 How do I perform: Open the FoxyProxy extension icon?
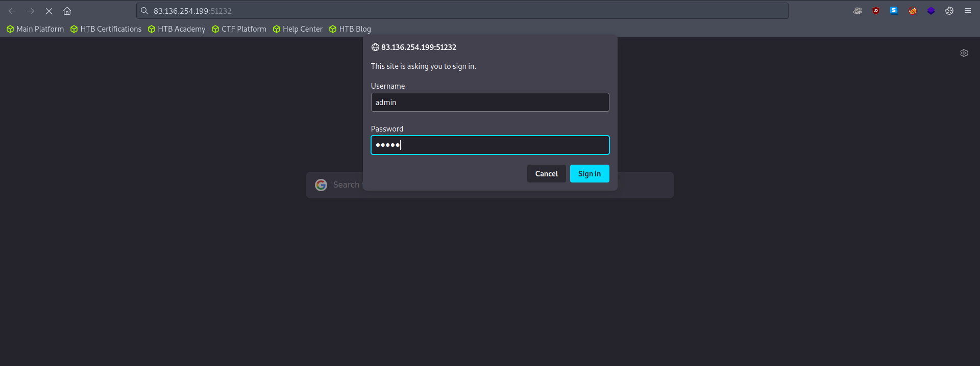coord(912,11)
